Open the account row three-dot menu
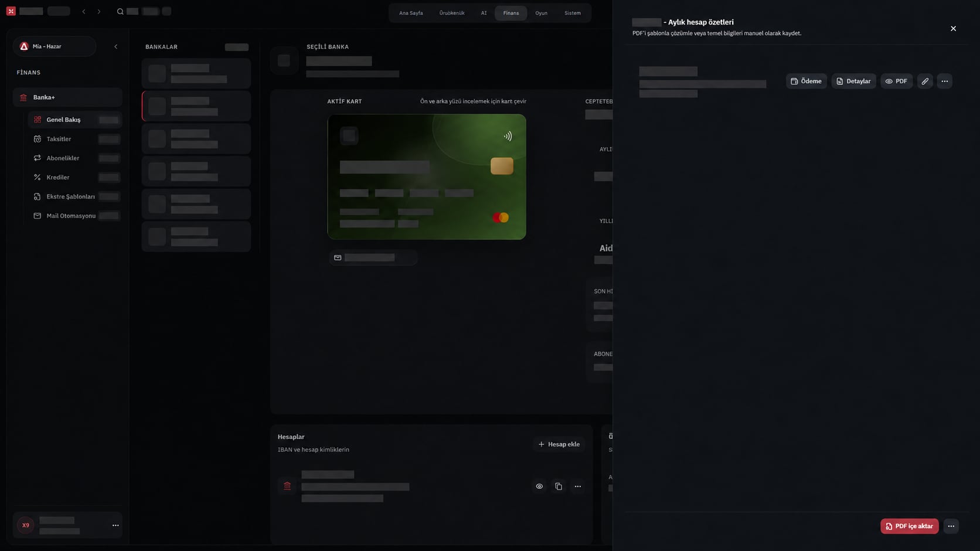Screen dimensions: 980x551 coord(578,487)
